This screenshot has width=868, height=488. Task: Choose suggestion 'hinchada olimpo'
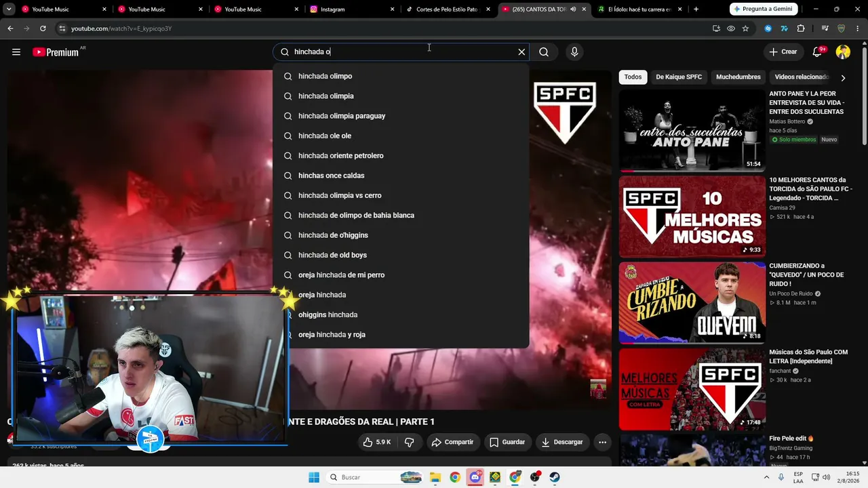(401, 76)
